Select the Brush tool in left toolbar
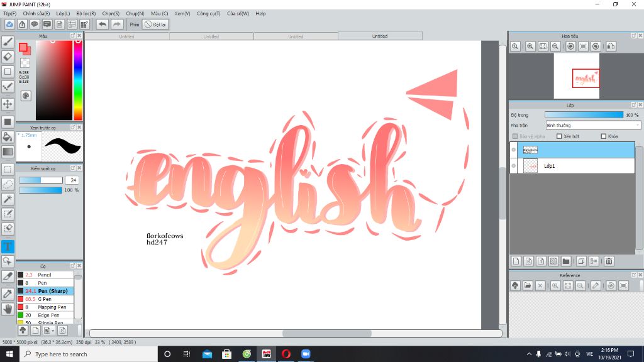The height and width of the screenshot is (362, 644). [8, 41]
